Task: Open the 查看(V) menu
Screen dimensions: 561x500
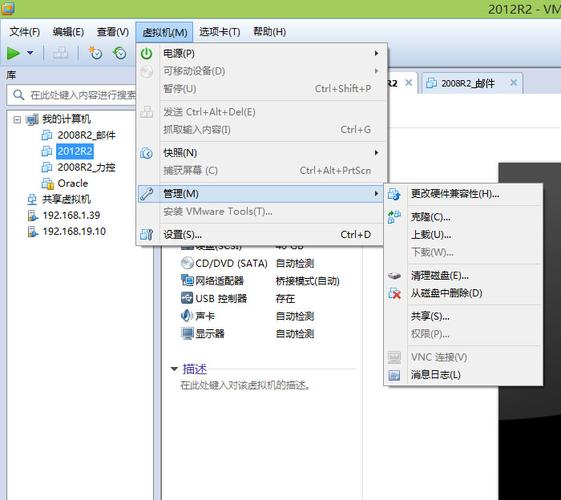Action: 113,32
